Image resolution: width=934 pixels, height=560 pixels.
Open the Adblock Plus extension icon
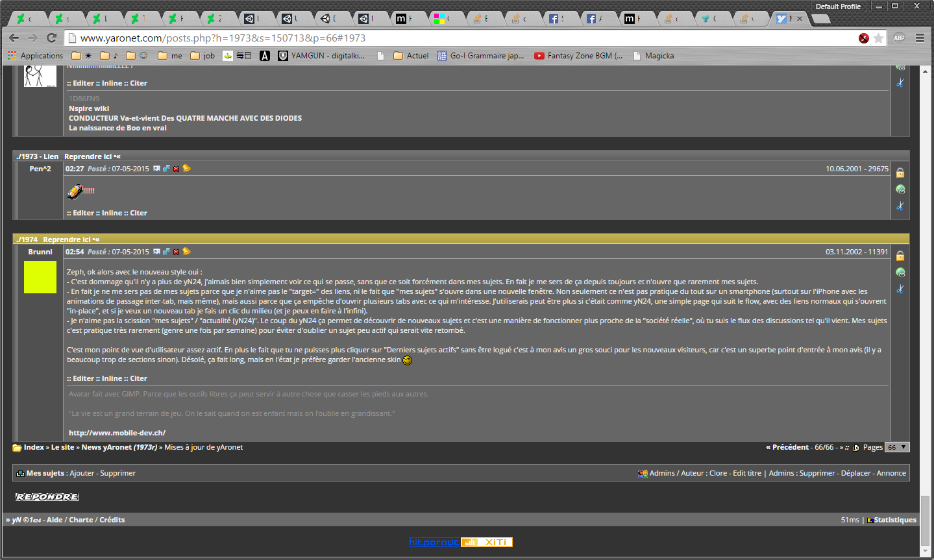[899, 38]
